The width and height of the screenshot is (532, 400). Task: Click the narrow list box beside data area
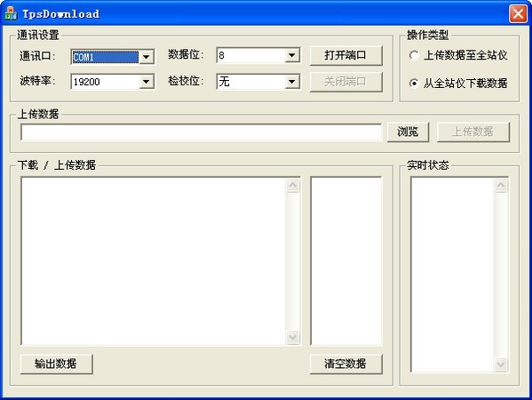pos(345,260)
